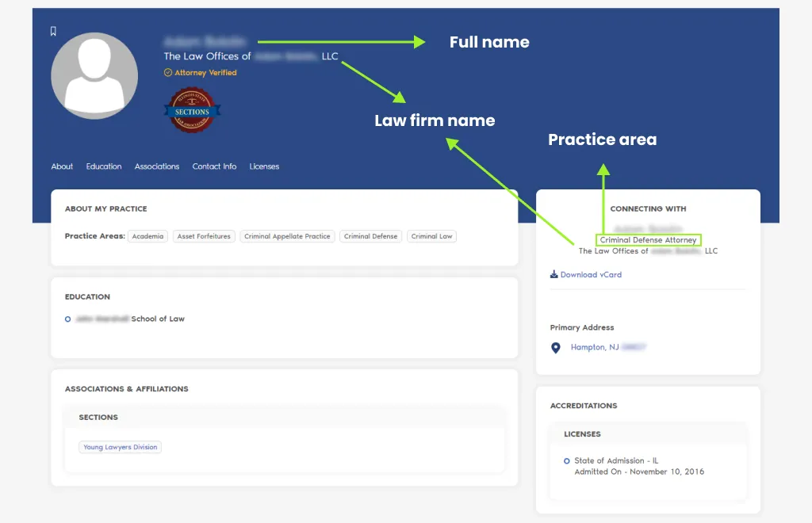Select the Associations tab

pyautogui.click(x=156, y=166)
